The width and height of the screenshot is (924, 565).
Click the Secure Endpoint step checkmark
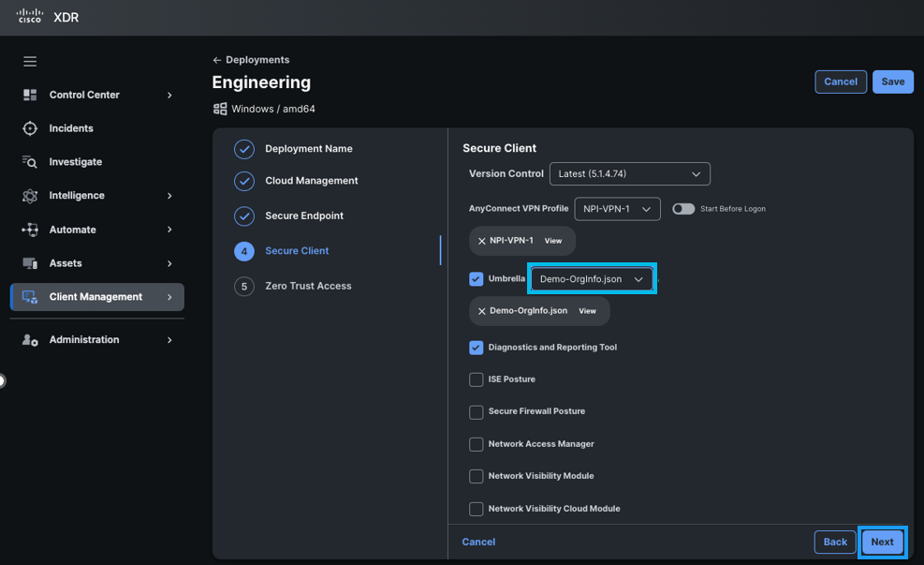coord(244,216)
